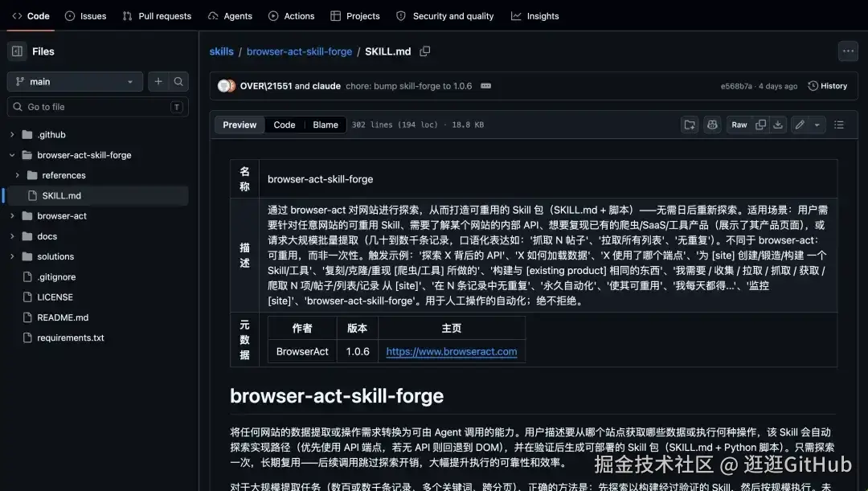
Task: Focus the Go to file field
Action: 97,107
